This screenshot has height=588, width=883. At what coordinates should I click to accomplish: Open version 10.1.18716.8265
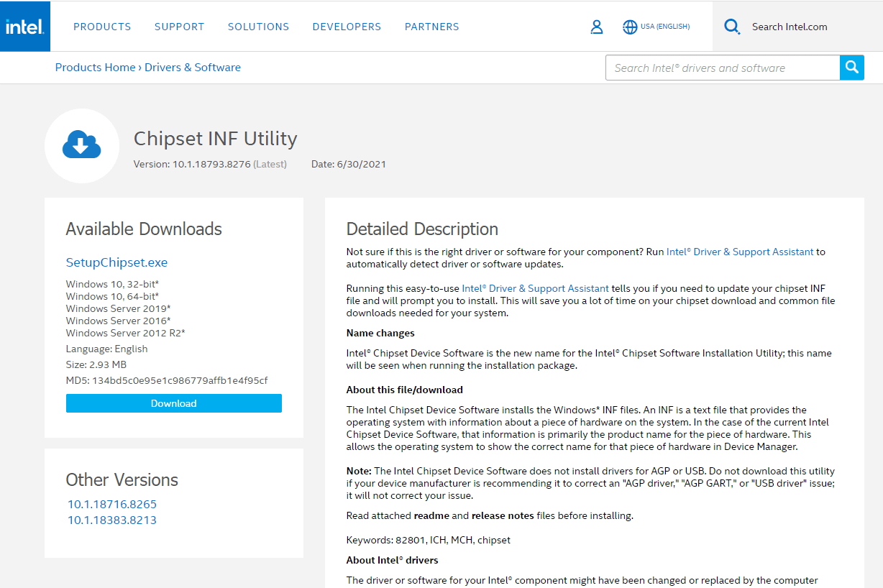(112, 504)
